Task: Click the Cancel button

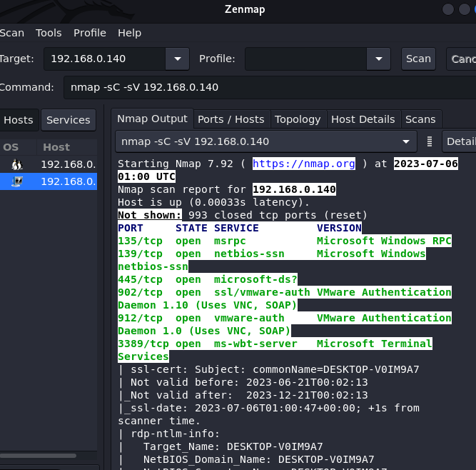Action: coord(462,59)
